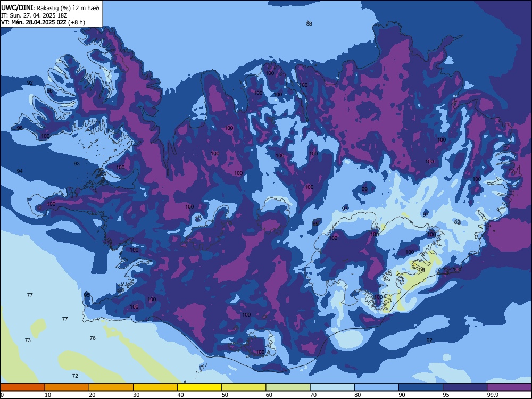Click the '10' legend scale label

48,395
